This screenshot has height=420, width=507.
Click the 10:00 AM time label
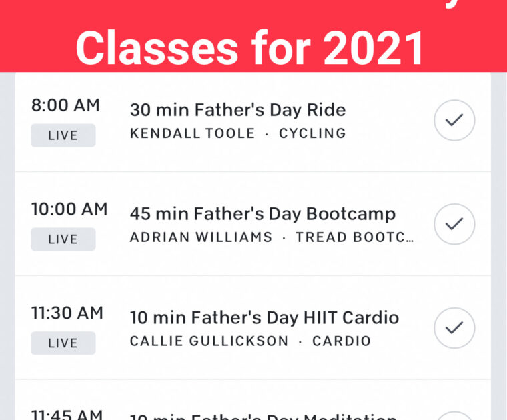[69, 209]
